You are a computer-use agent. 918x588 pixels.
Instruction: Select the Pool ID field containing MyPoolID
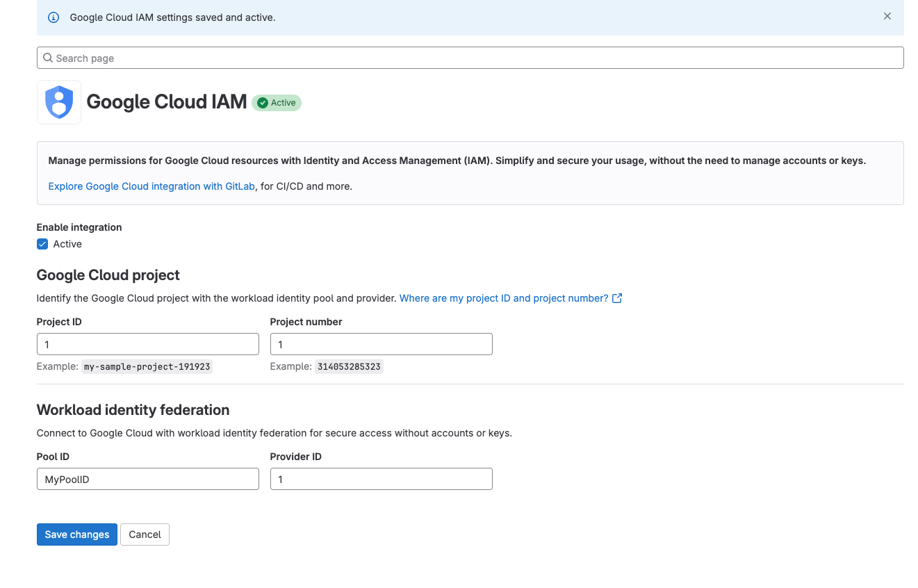coord(147,480)
